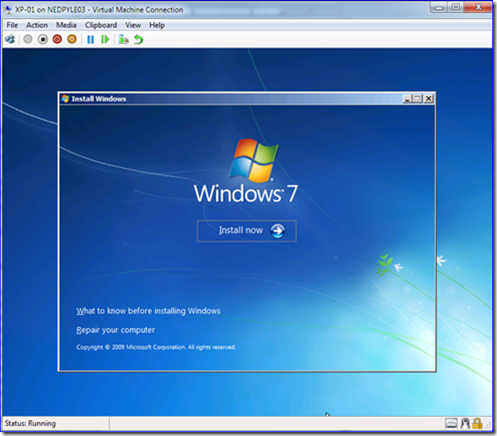The width and height of the screenshot is (497, 436).
Task: Click the Virtual Machine Connection window icon
Action: (x=8, y=10)
